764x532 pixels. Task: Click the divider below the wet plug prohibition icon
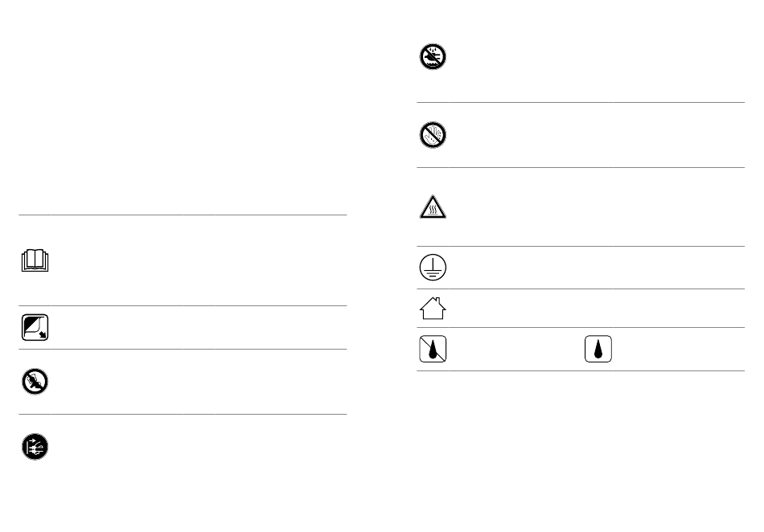coord(580,102)
